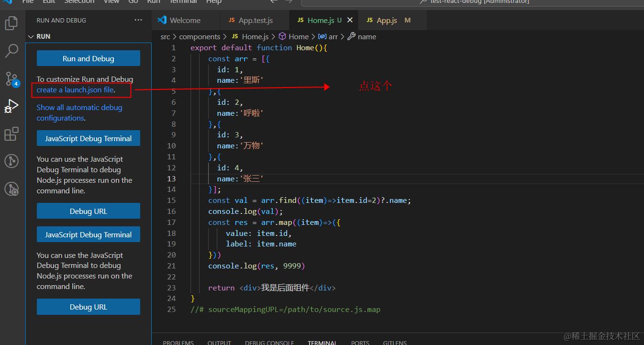Open the Search view in activity bar
The height and width of the screenshot is (345, 644).
pos(11,51)
